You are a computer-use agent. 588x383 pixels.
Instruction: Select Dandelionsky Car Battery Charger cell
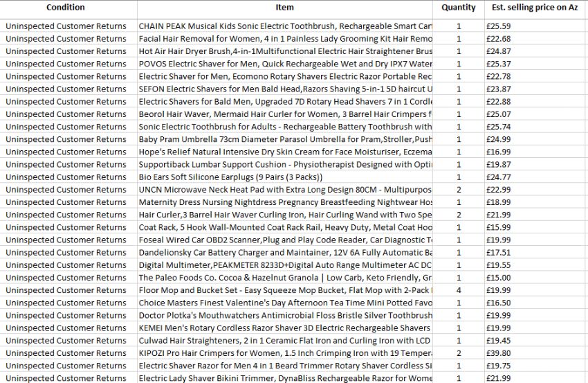pyautogui.click(x=285, y=252)
